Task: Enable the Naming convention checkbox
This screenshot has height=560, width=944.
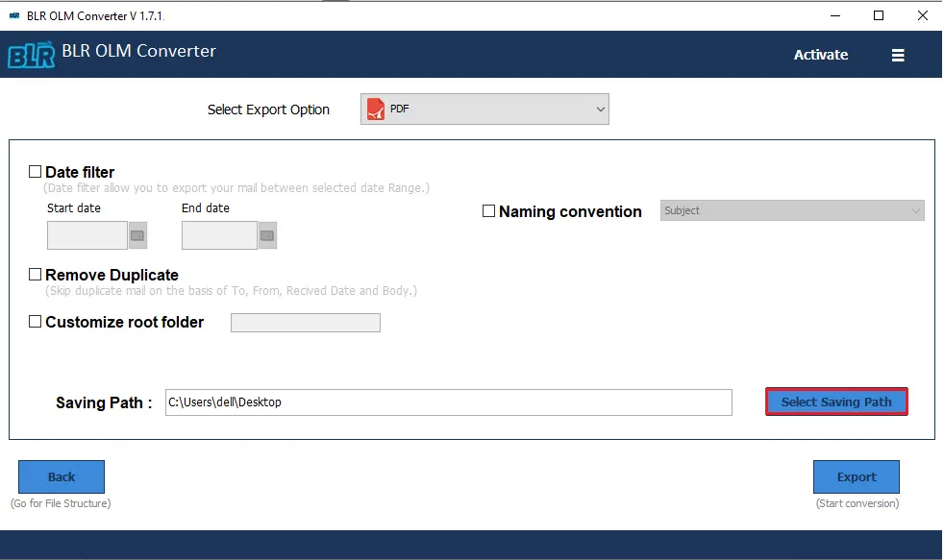Action: (x=488, y=211)
